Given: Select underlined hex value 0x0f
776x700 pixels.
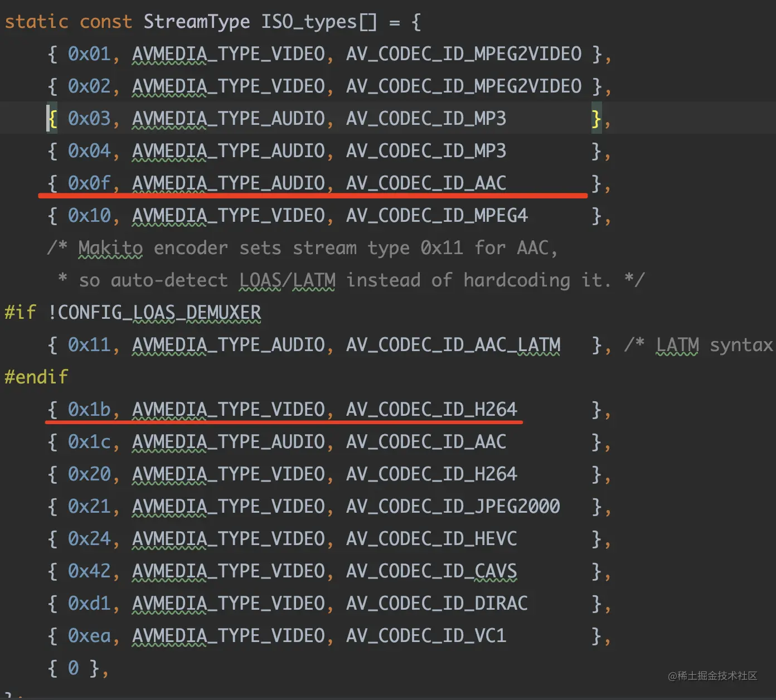Looking at the screenshot, I should 89,183.
